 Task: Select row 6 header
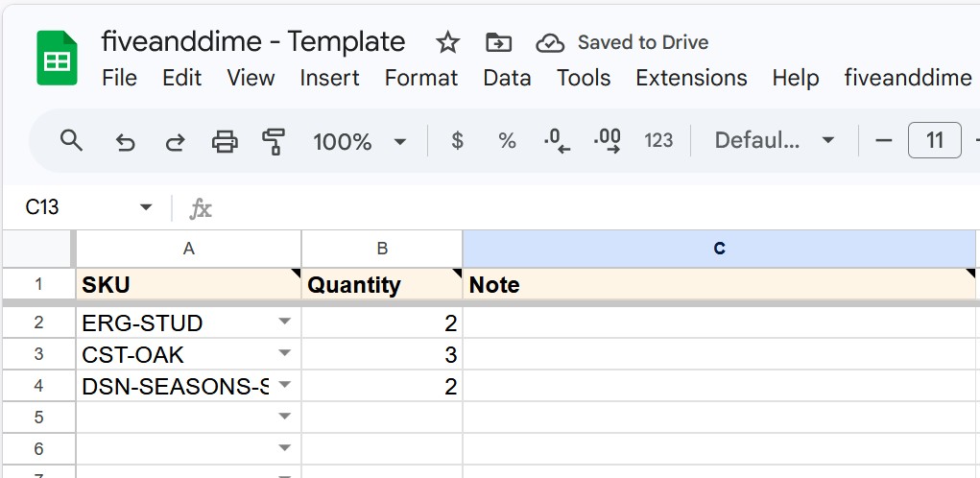tap(38, 448)
